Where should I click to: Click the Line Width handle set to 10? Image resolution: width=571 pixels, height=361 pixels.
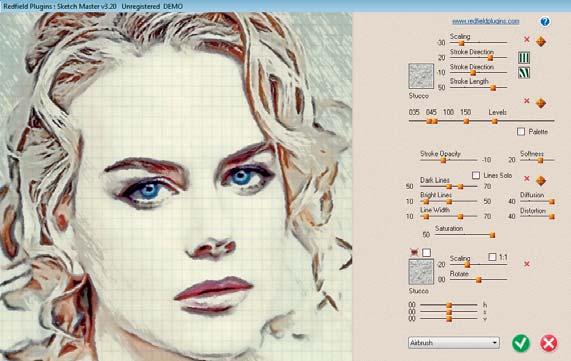[426, 216]
